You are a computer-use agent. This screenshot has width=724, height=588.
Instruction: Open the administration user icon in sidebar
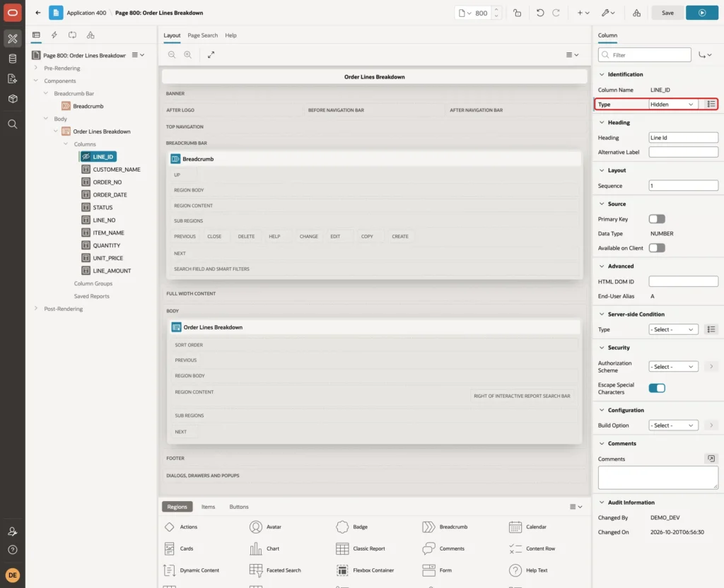13,531
